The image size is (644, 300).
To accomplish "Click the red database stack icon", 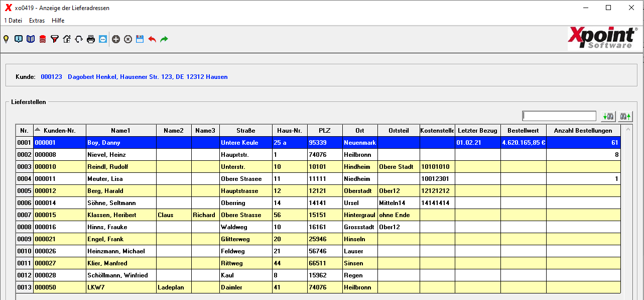I will point(43,39).
